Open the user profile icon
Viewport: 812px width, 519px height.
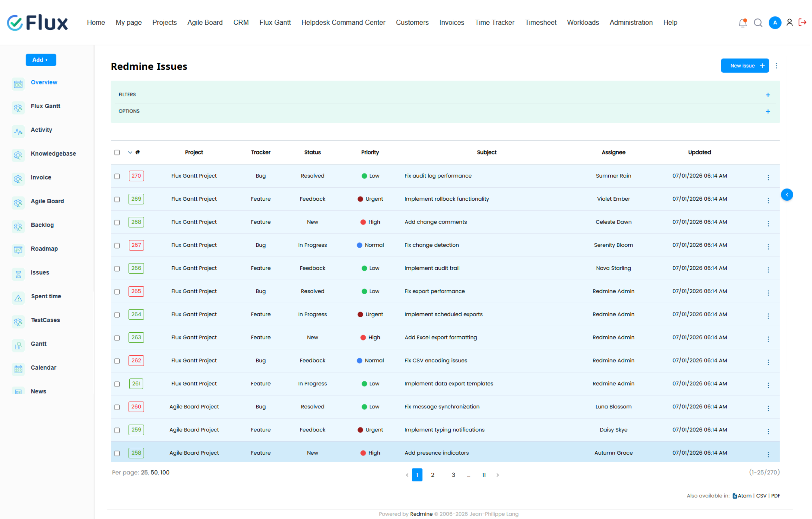coord(789,23)
